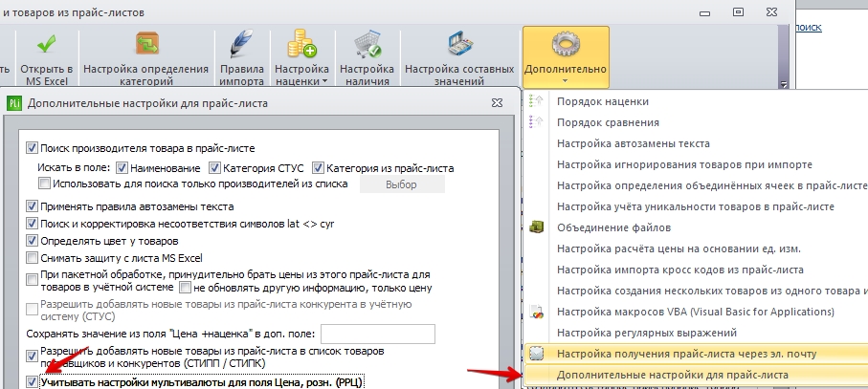Screen dimensions: 868x389
Task: Toggle Определять цвет у товаров
Action: pyautogui.click(x=32, y=241)
